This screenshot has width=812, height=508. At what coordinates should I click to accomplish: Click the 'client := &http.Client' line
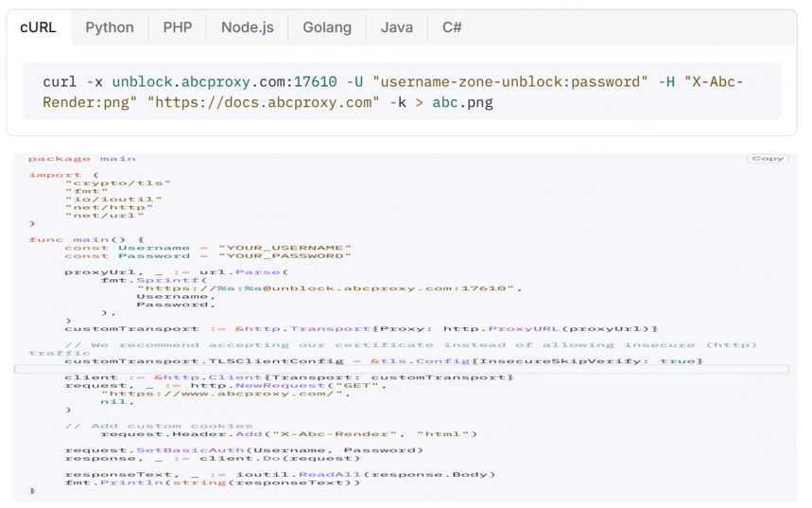pyautogui.click(x=289, y=377)
